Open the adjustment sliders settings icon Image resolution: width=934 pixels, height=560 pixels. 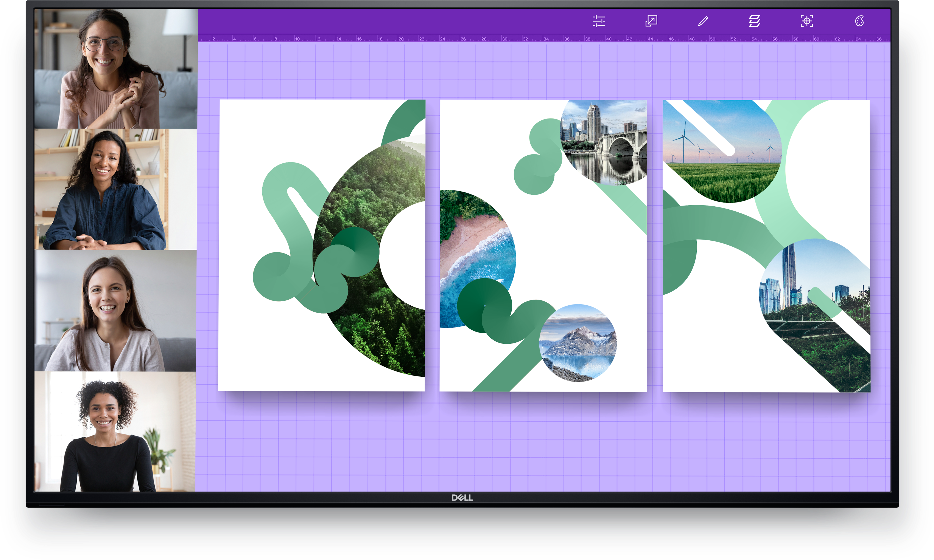(599, 21)
